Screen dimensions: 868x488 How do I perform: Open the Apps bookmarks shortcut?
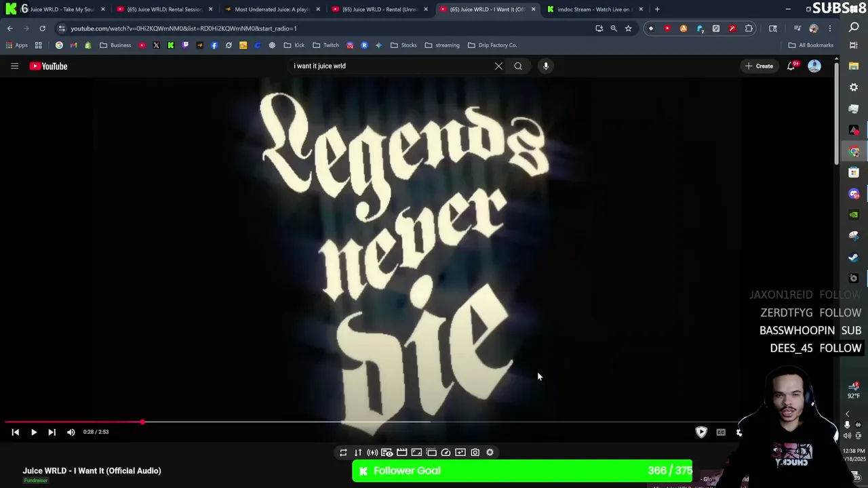16,45
